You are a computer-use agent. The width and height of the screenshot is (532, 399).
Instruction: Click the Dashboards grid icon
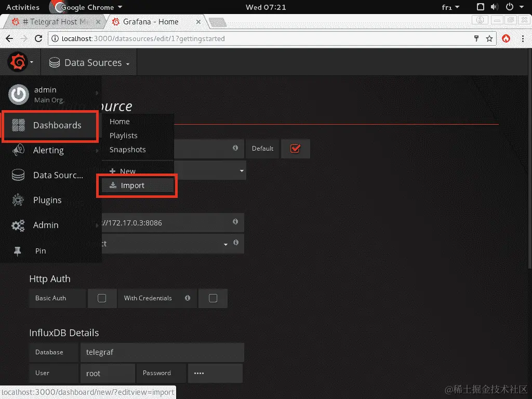18,125
